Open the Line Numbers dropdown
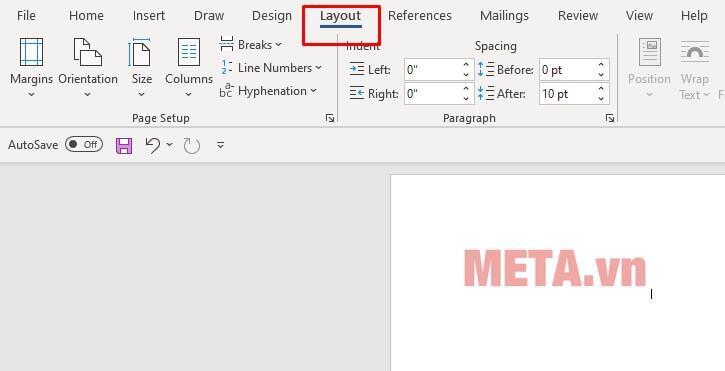The width and height of the screenshot is (725, 371). 270,68
